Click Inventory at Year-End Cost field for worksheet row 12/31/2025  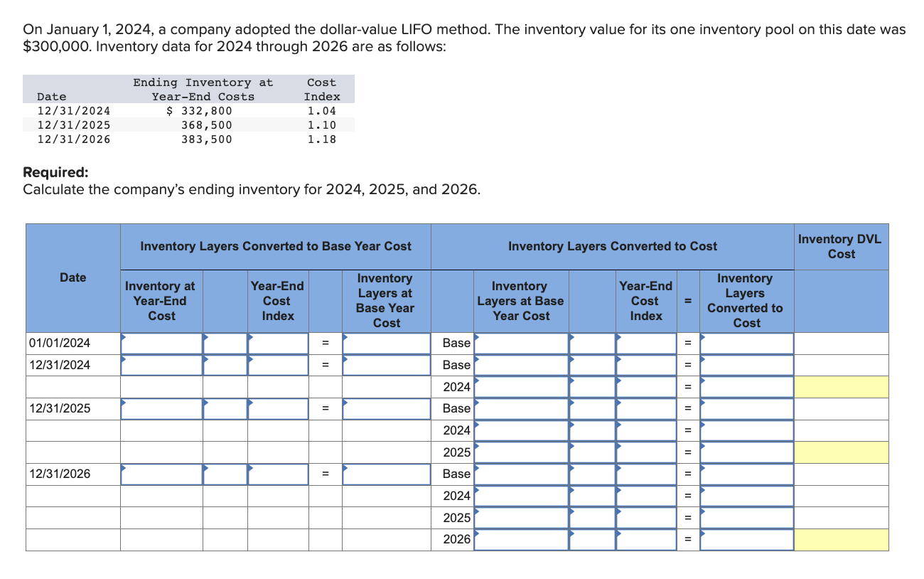(x=161, y=408)
